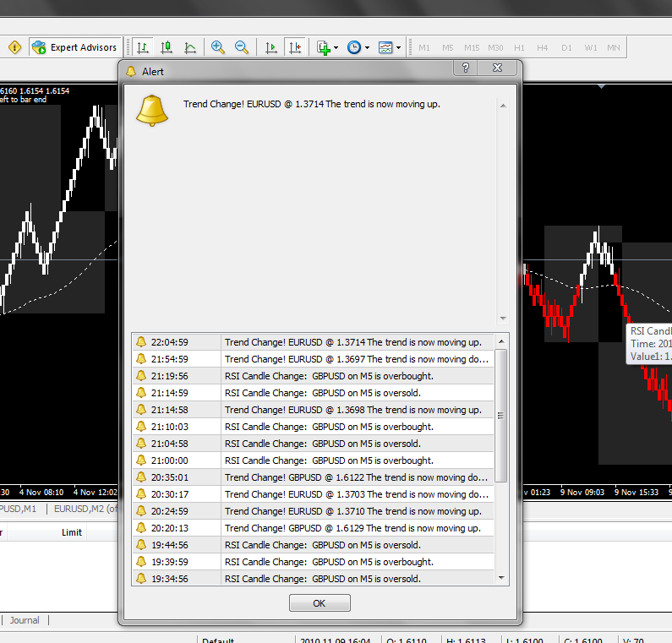The width and height of the screenshot is (672, 643).
Task: Expand the indicators dropdown arrow
Action: [336, 47]
